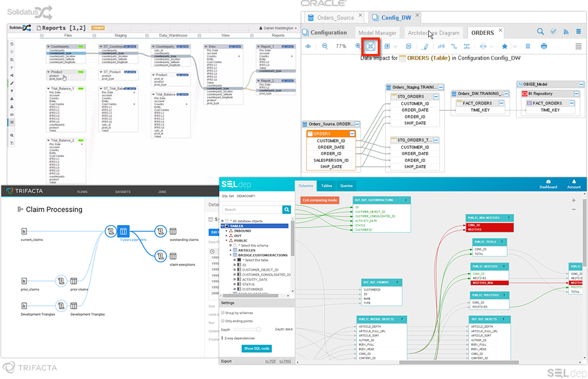588x379 pixels.
Task: Click the zoom out magnifier in ORDERS toolbar
Action: 325,46
